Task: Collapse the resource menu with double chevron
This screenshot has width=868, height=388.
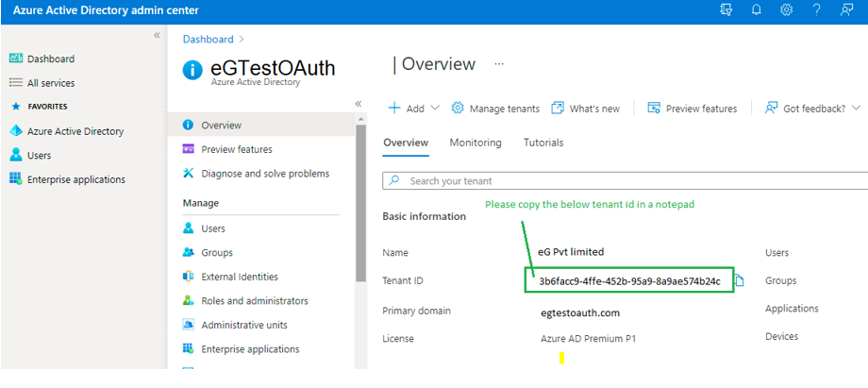Action: point(359,104)
